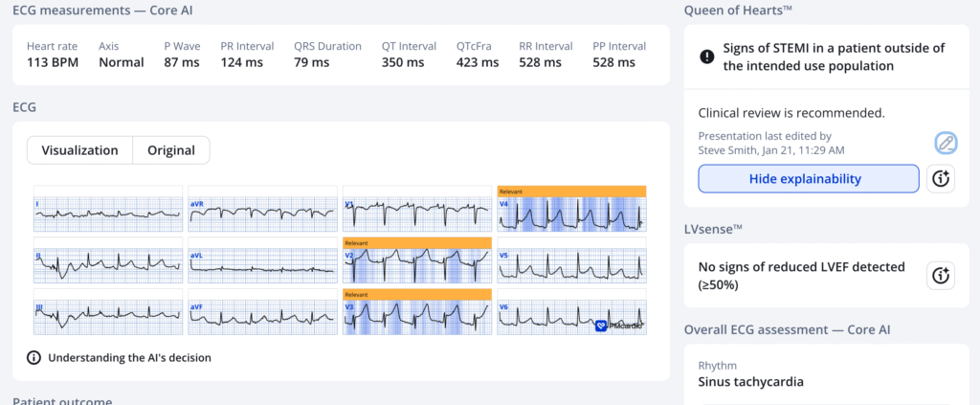Click the PMcardio logo watermark
This screenshot has width=980, height=405.
618,326
